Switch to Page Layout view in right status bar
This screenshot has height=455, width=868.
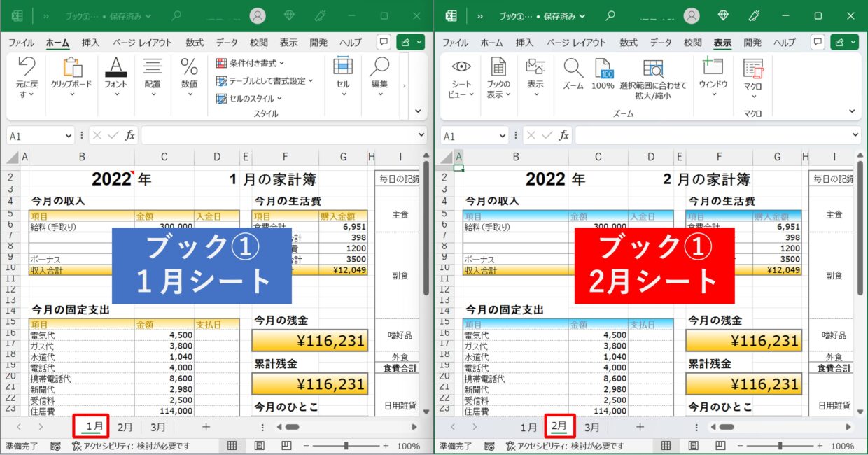(693, 446)
